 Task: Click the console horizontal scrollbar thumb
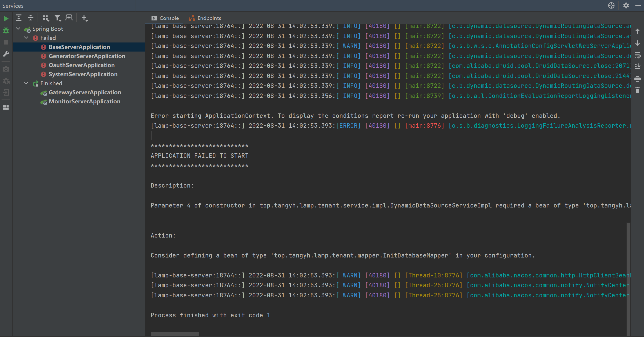(175, 334)
